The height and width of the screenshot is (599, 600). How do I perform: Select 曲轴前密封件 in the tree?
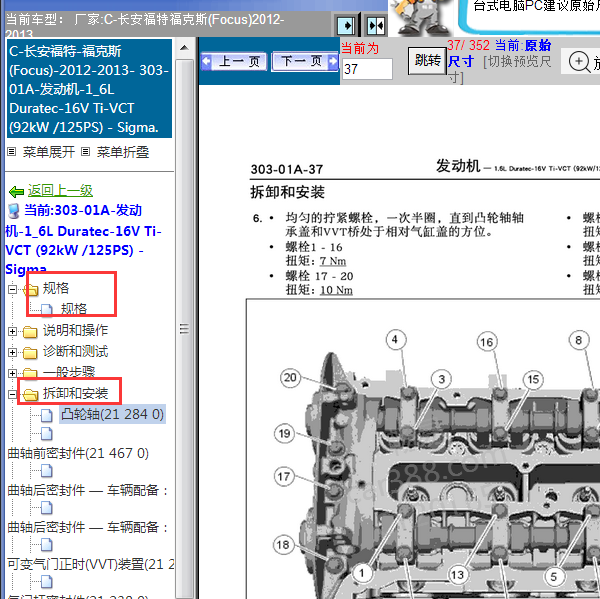coord(78,453)
